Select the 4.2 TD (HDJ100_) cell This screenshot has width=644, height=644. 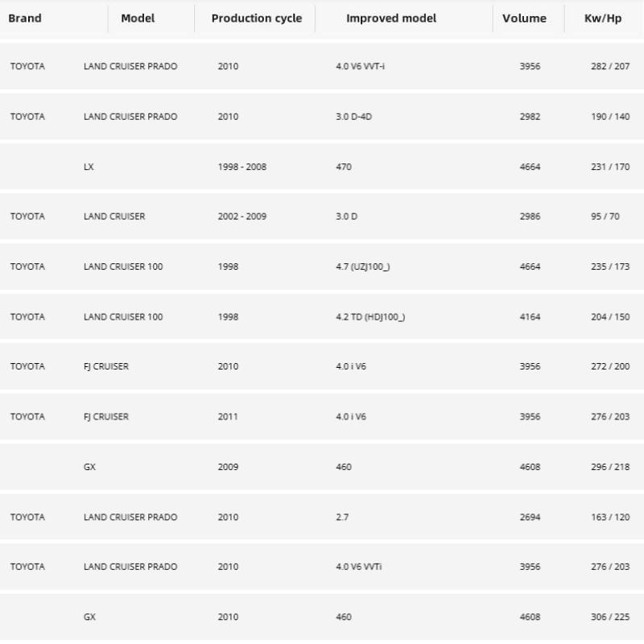[370, 317]
